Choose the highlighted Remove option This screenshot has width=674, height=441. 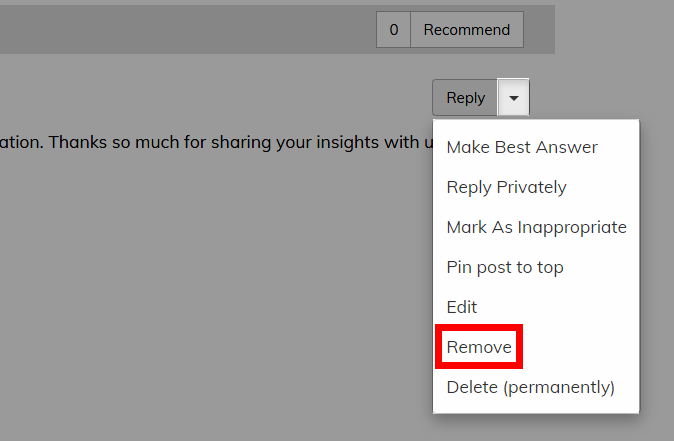[479, 347]
